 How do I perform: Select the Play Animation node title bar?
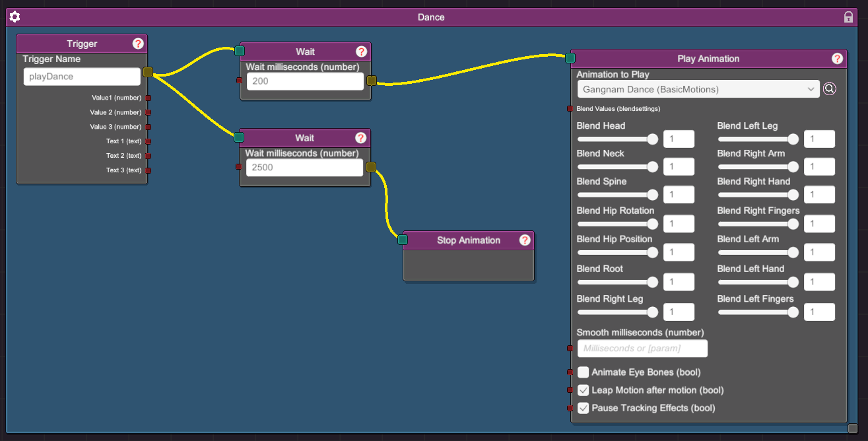tap(708, 59)
